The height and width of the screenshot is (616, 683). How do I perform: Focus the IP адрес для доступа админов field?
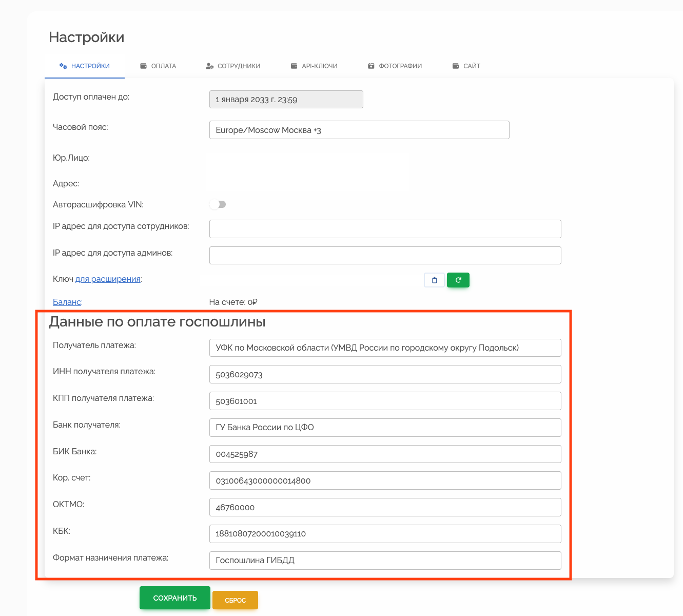pos(385,255)
